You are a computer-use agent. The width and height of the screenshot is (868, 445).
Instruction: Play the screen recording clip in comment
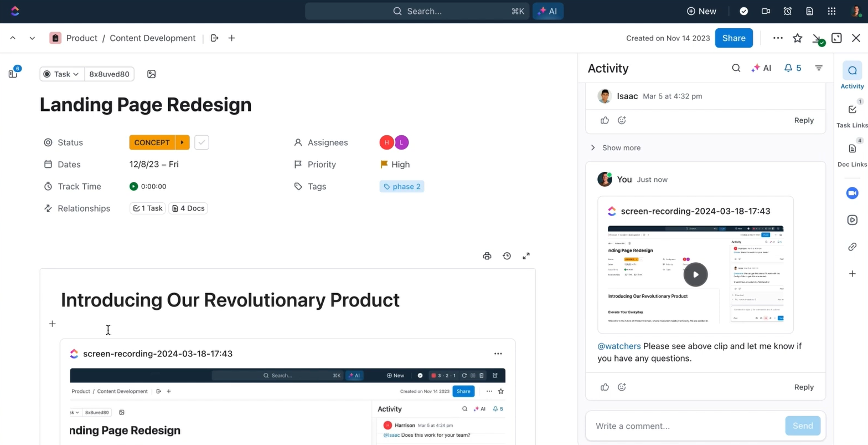695,274
